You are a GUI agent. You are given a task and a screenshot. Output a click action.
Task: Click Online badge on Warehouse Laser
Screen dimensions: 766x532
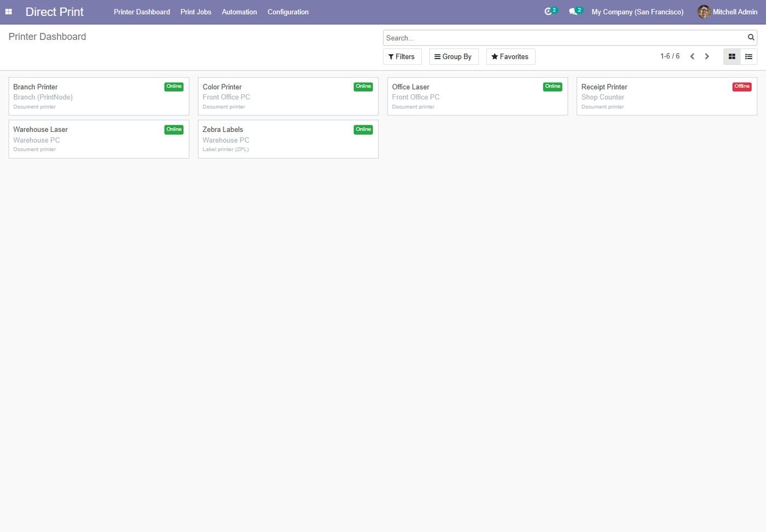174,130
